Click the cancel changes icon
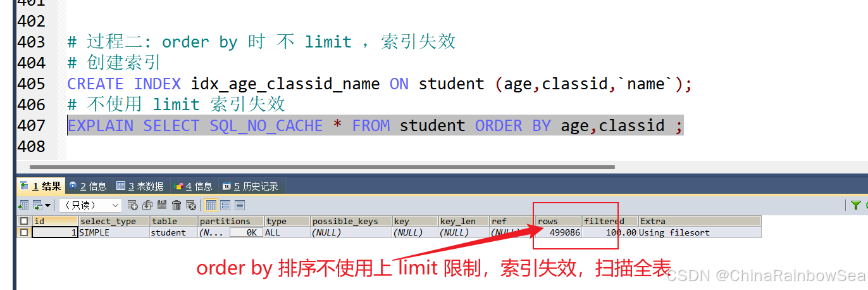This screenshot has height=290, width=868. (x=190, y=205)
